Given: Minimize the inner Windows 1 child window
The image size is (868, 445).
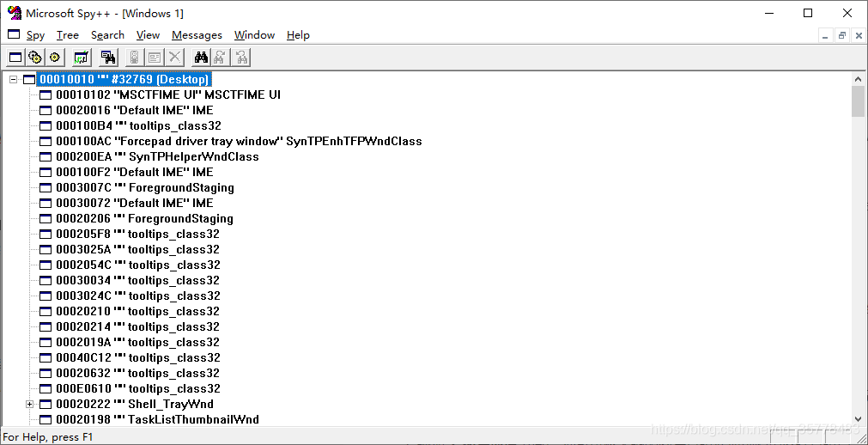Looking at the screenshot, I should click(x=825, y=35).
